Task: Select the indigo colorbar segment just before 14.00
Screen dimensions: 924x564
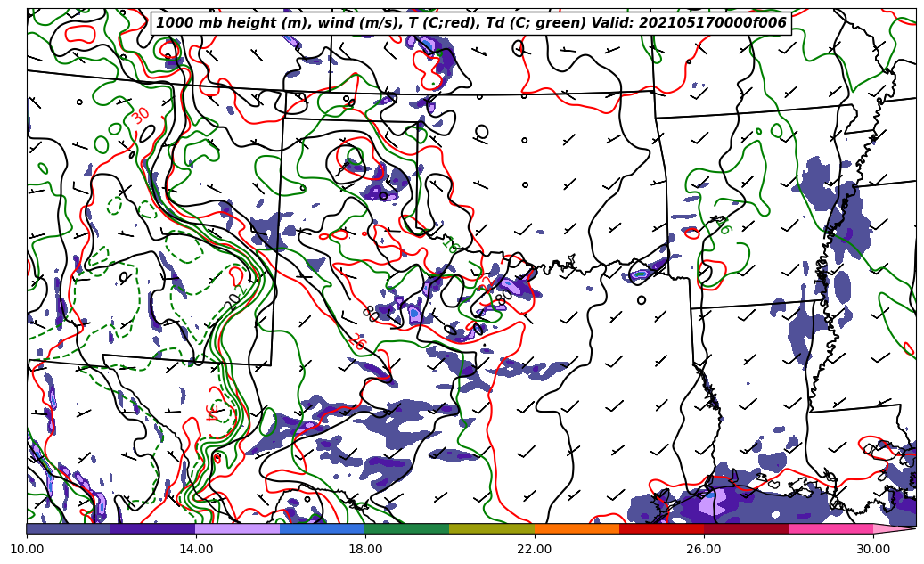Action: tap(153, 528)
